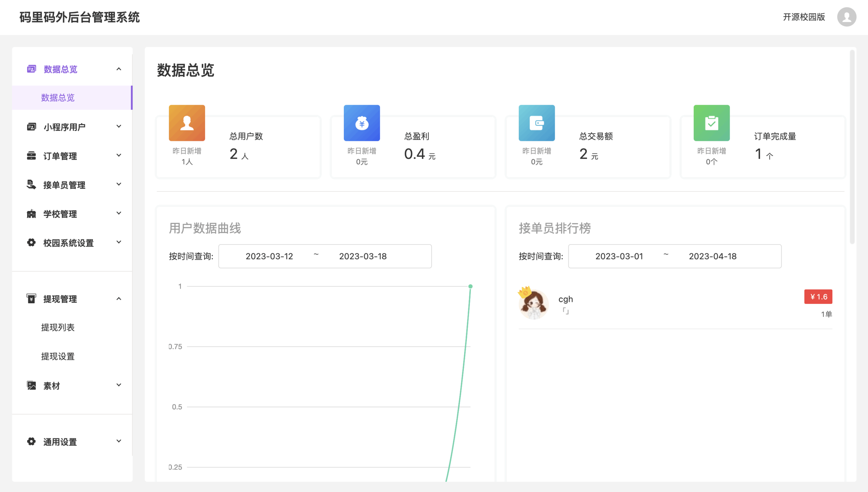868x492 pixels.
Task: Click the 接单员管理 headset icon
Action: point(31,185)
